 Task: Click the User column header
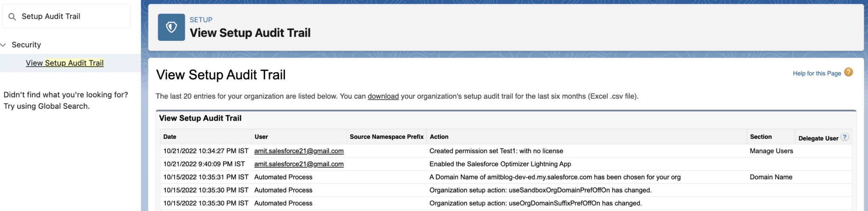pyautogui.click(x=261, y=137)
